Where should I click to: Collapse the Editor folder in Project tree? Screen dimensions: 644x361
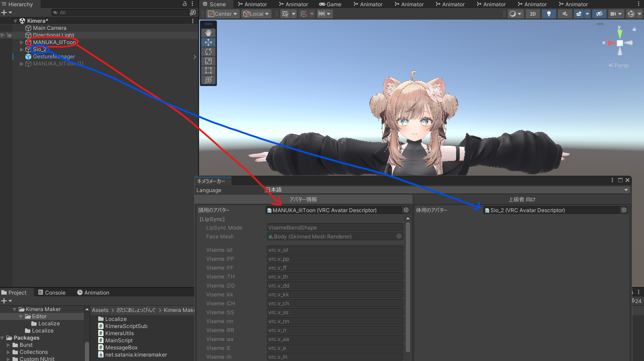coord(21,316)
